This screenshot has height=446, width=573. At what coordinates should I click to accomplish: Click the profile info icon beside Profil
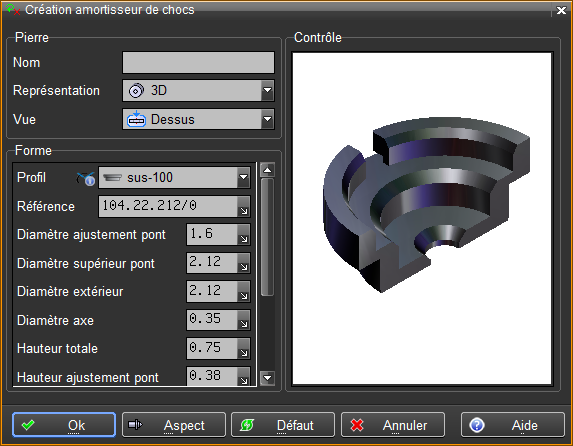click(86, 178)
